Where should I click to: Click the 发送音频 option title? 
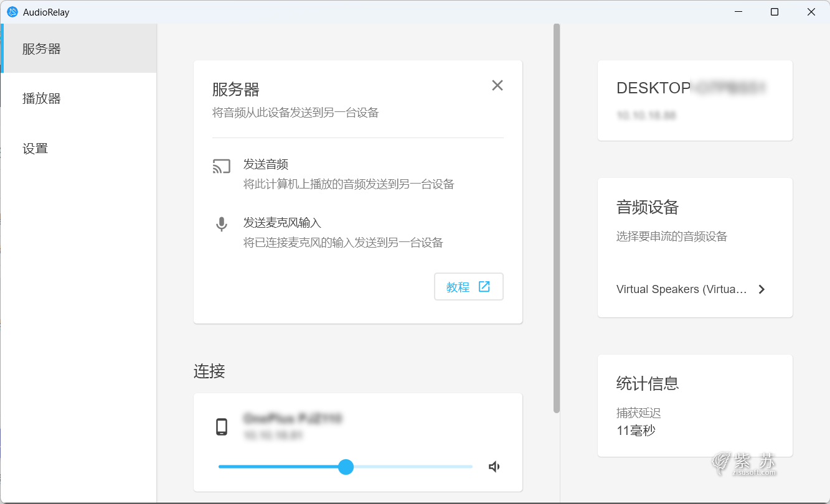pyautogui.click(x=266, y=164)
